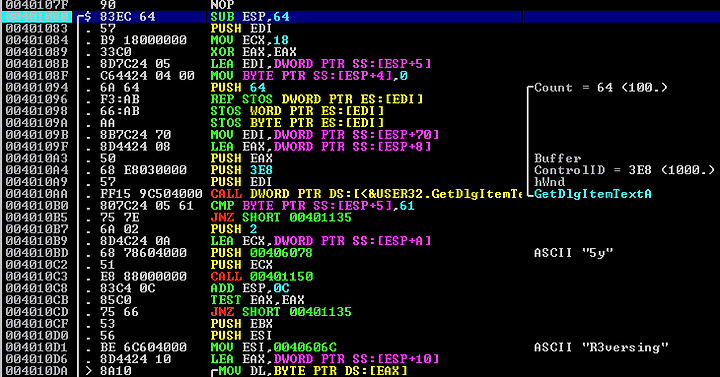Click hex bytes C64424 04 00

point(147,76)
